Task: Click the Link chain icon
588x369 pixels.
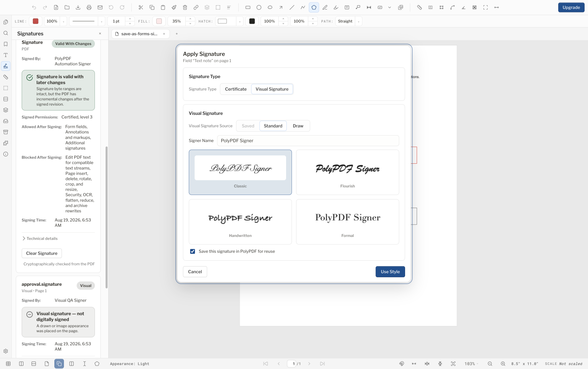Action: [196, 7]
